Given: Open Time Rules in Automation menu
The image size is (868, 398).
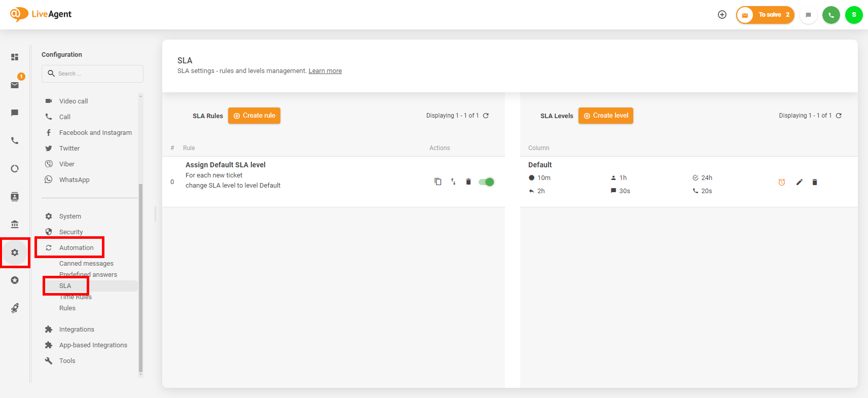Looking at the screenshot, I should pyautogui.click(x=76, y=297).
